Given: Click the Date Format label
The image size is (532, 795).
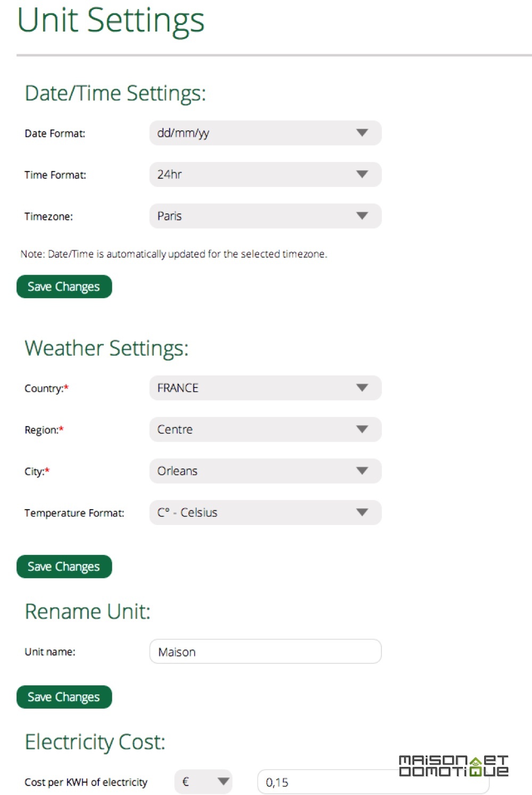Looking at the screenshot, I should pyautogui.click(x=55, y=134).
